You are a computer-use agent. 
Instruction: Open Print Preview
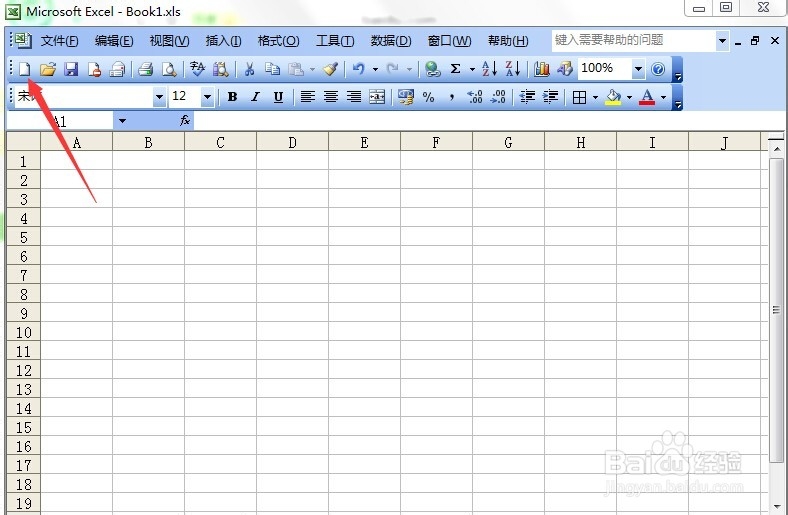click(x=169, y=69)
